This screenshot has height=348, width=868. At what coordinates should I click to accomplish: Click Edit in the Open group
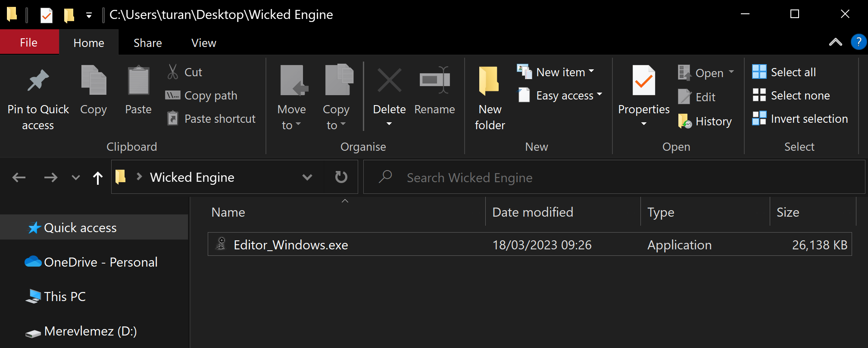697,97
